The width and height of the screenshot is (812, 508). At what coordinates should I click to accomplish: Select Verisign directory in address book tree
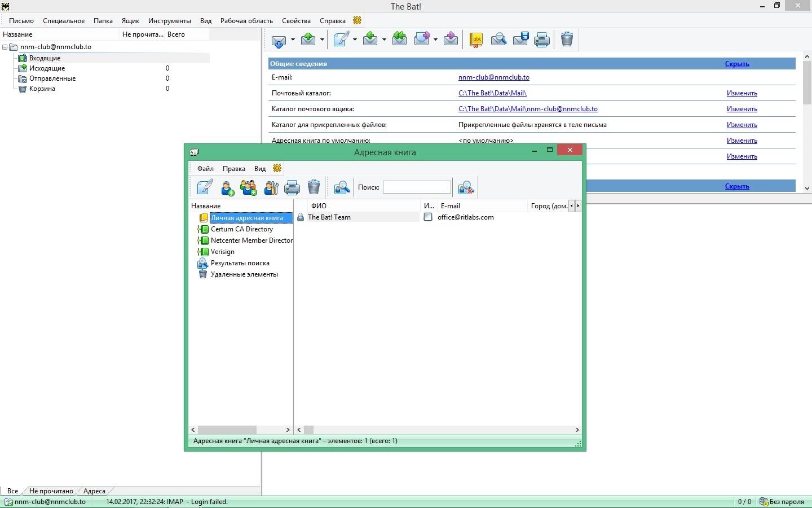point(223,252)
